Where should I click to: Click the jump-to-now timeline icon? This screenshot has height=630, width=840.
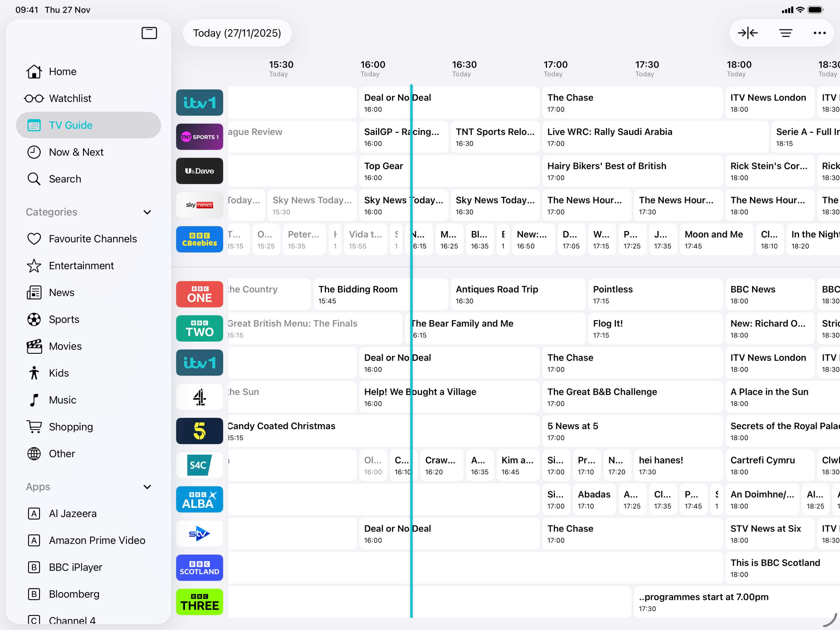[x=747, y=33]
